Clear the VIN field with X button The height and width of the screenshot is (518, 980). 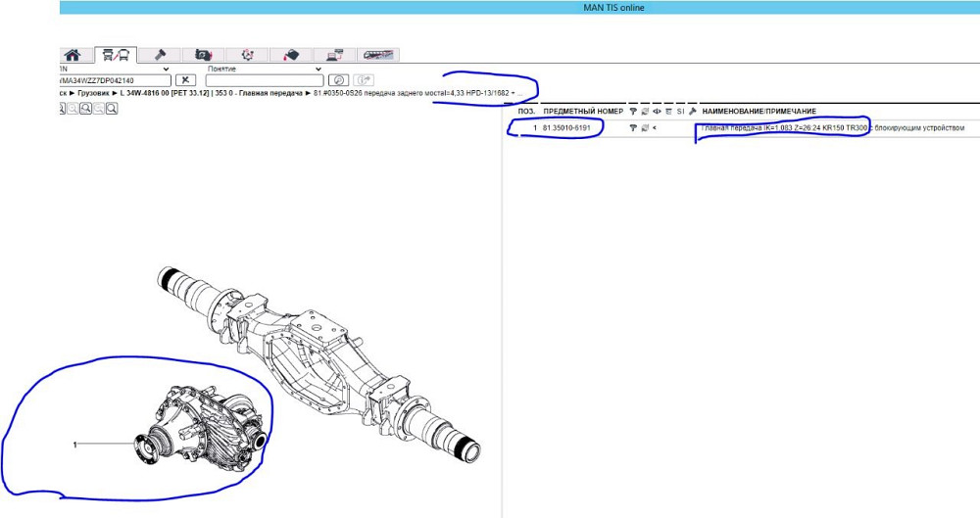click(x=185, y=80)
